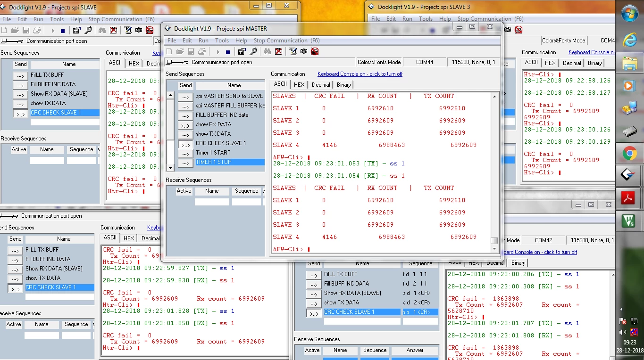The height and width of the screenshot is (360, 644).
Task: Click the red stop-logging icon in spi MASTER toolbar
Action: pos(315,51)
